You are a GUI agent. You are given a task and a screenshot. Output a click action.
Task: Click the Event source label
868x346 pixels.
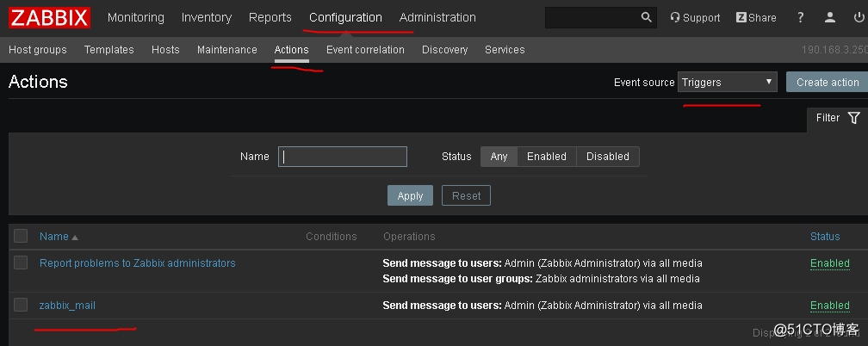point(644,83)
